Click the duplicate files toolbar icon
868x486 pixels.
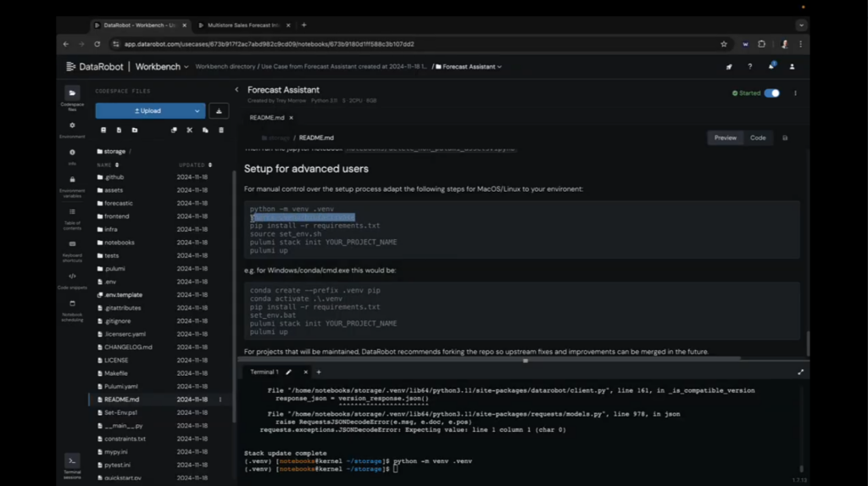pos(174,131)
